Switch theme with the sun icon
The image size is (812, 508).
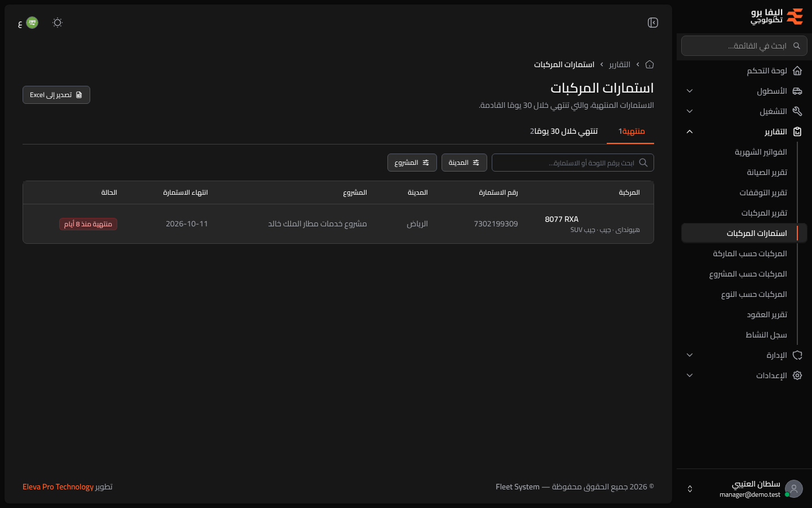pos(58,23)
